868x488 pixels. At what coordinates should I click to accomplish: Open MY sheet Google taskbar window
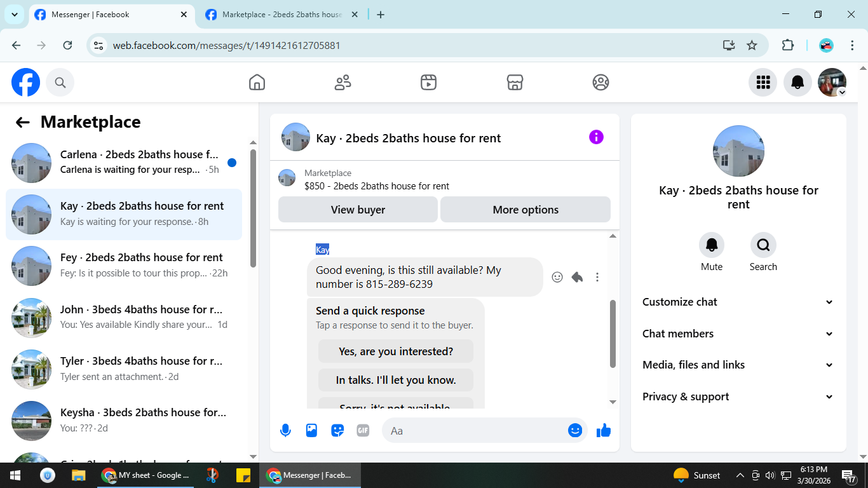click(146, 475)
